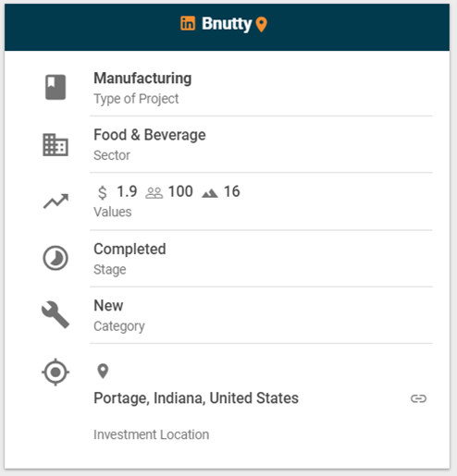Open the LinkedIn icon beside Bnutty
Viewport: 457px width, 476px height.
[188, 23]
